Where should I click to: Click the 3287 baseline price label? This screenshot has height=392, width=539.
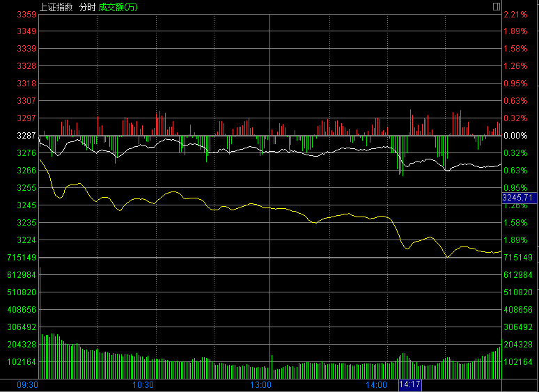coord(26,135)
